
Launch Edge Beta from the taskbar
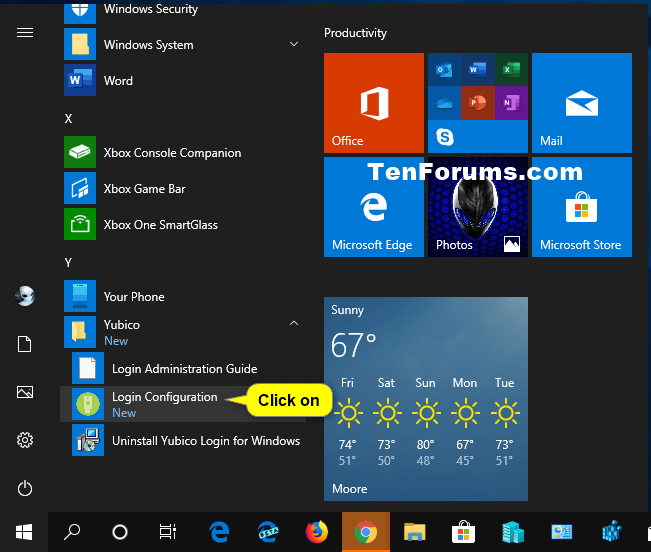[x=268, y=532]
